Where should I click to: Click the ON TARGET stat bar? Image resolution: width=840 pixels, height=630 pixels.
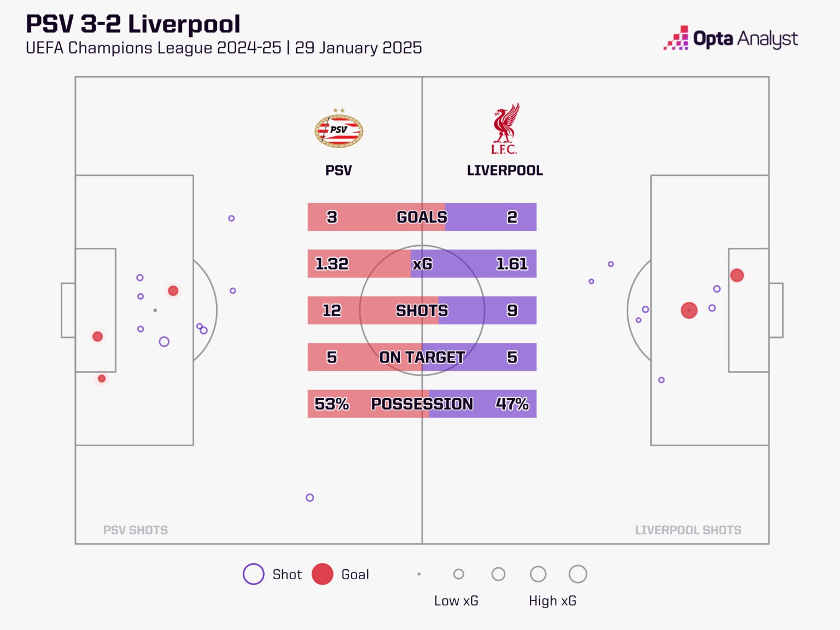click(x=422, y=357)
